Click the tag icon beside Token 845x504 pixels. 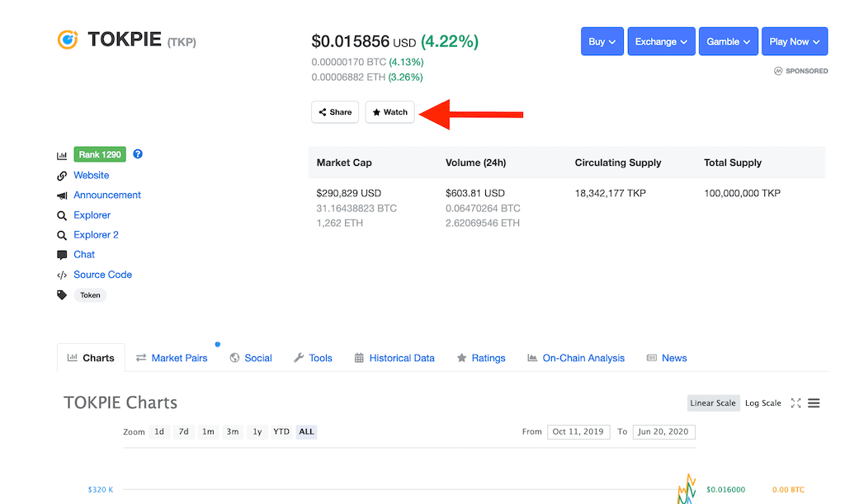pyautogui.click(x=62, y=295)
